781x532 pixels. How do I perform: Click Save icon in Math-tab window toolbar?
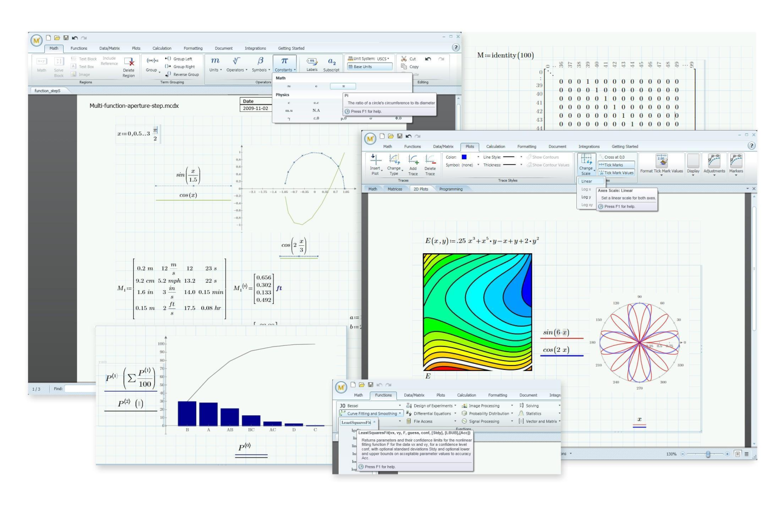(x=66, y=38)
